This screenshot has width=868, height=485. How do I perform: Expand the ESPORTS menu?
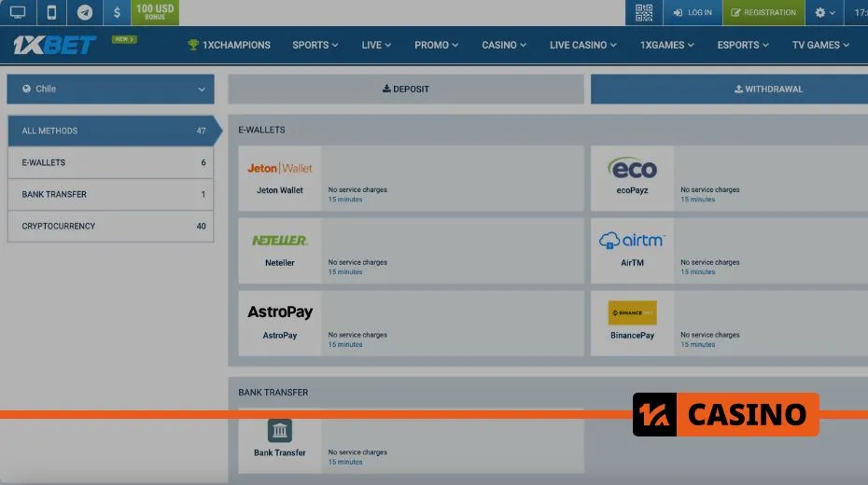743,45
